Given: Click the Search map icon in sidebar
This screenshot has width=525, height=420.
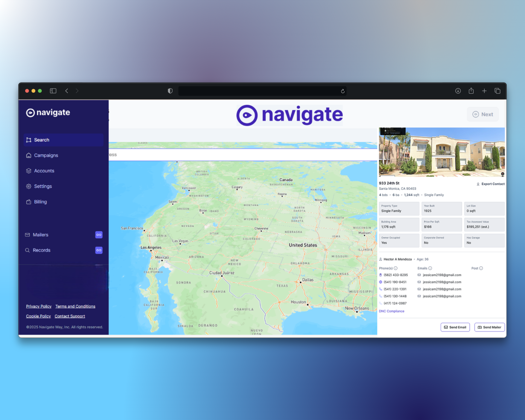Looking at the screenshot, I should pyautogui.click(x=29, y=140).
